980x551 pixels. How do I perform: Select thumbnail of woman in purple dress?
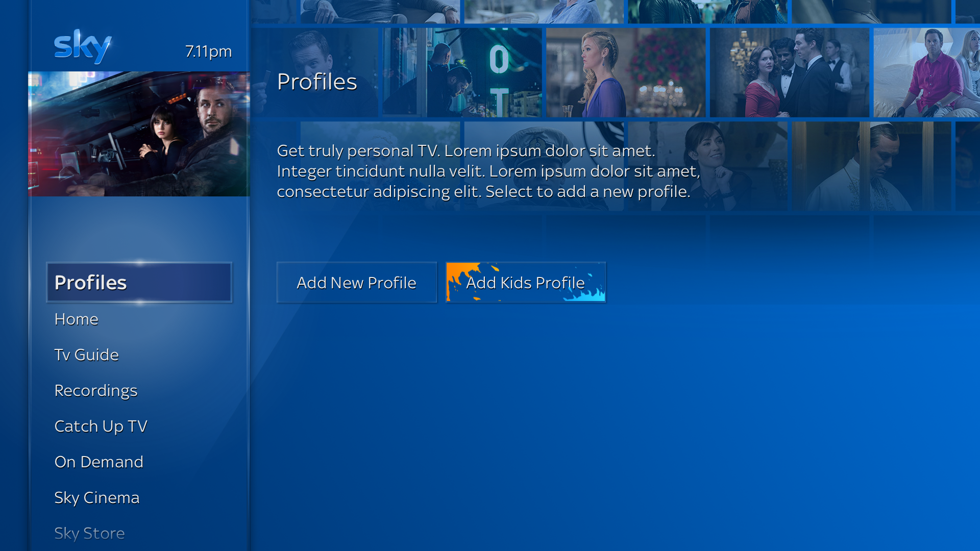tap(625, 73)
